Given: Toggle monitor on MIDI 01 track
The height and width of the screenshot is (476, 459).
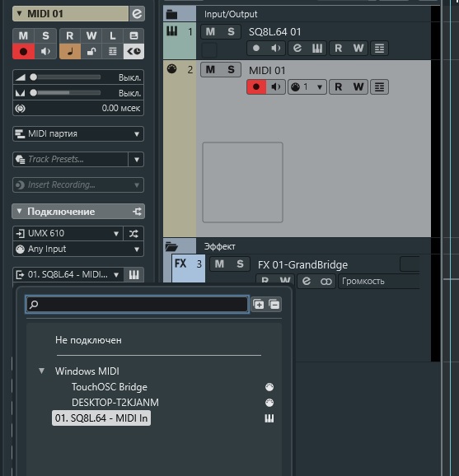Looking at the screenshot, I should pyautogui.click(x=276, y=86).
